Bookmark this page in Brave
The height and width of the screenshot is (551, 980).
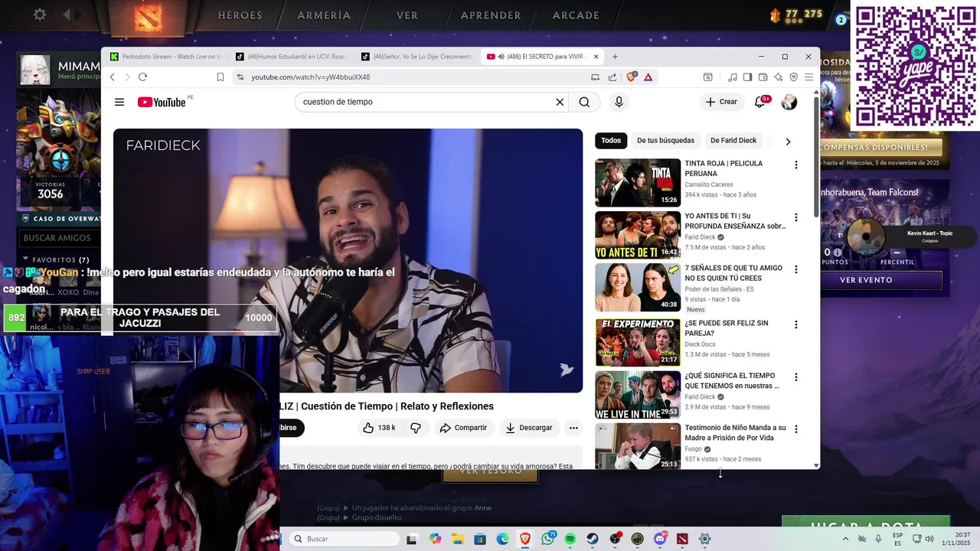coord(220,77)
